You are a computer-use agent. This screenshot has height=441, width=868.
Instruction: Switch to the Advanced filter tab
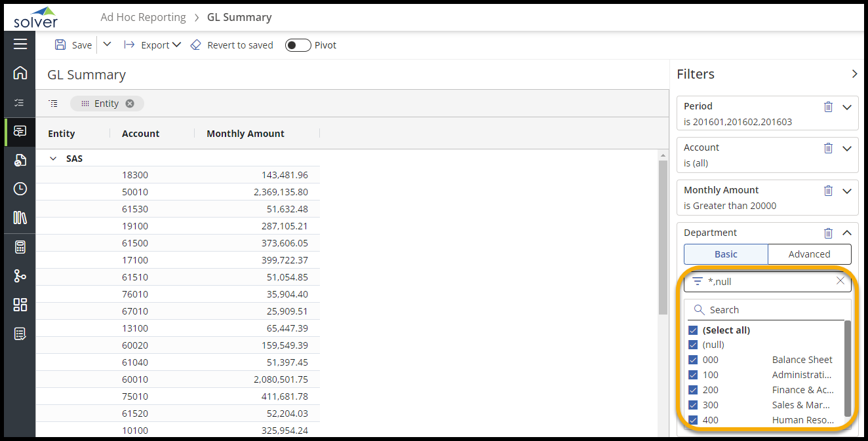click(809, 254)
